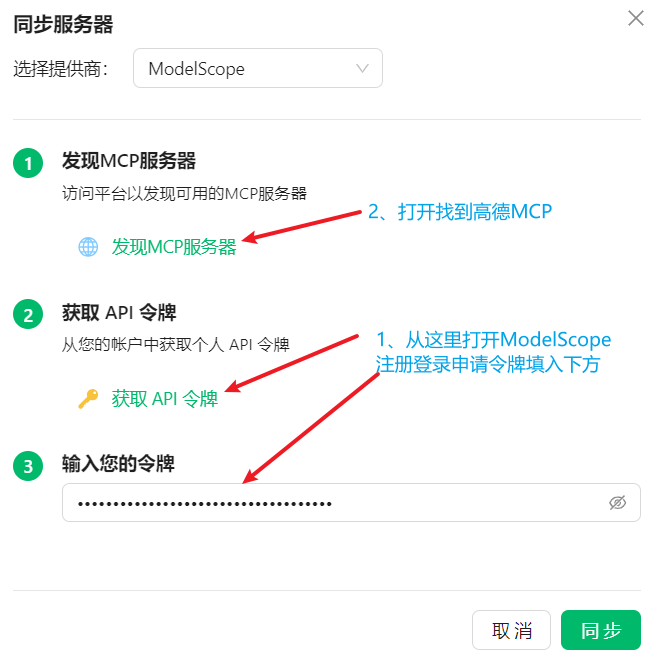660x666 pixels.
Task: Click the chevron arrow in the provider selector
Action: 362,68
